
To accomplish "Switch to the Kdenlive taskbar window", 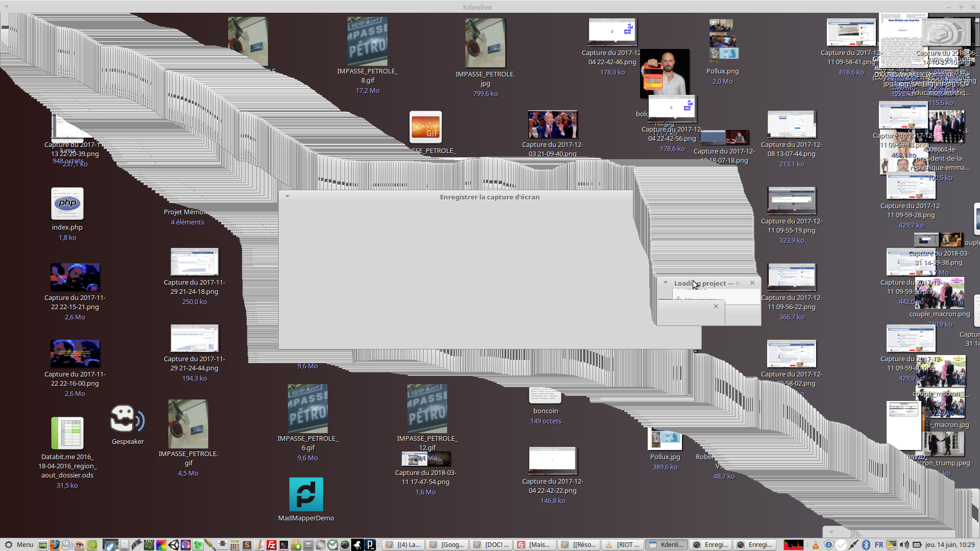I will (x=667, y=545).
